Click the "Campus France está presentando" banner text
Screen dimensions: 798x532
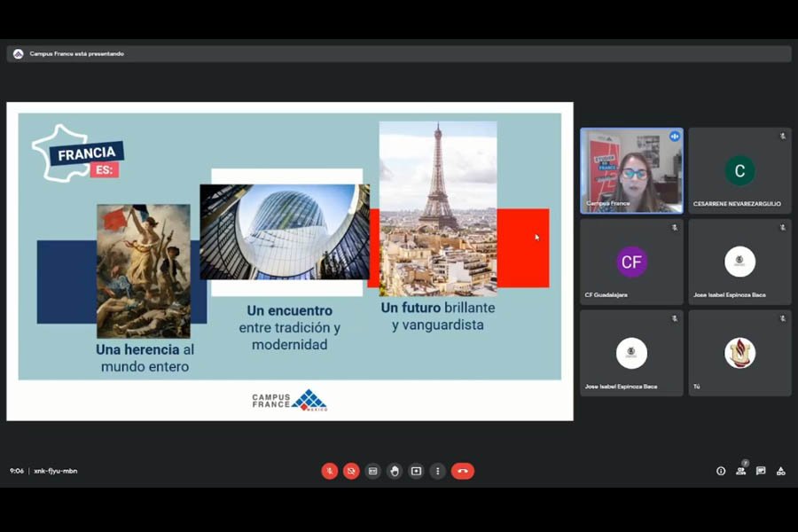77,54
